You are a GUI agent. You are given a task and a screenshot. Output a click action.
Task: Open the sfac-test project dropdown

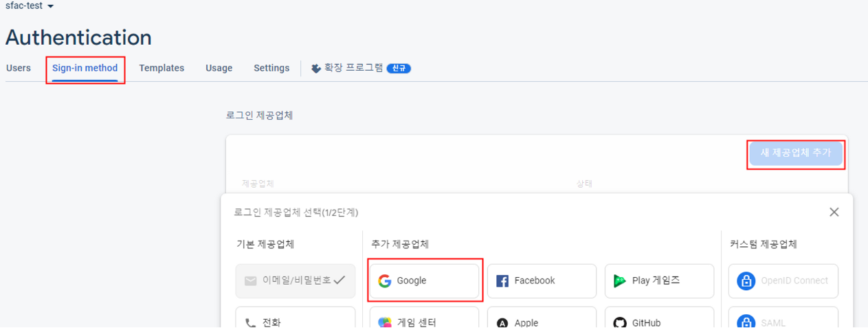pos(30,6)
